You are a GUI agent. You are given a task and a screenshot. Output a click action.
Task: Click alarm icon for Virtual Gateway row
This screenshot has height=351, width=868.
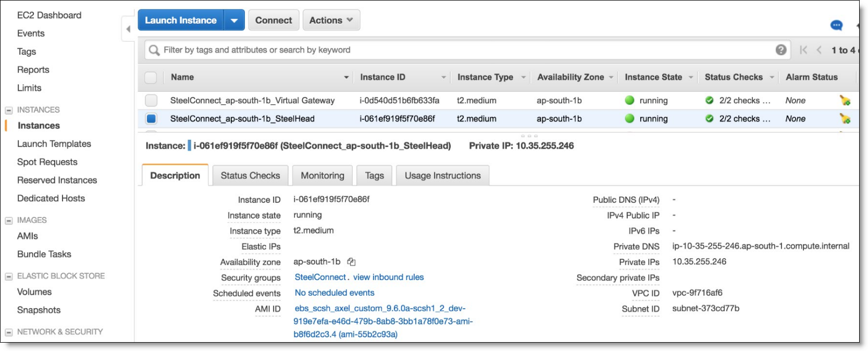click(845, 100)
